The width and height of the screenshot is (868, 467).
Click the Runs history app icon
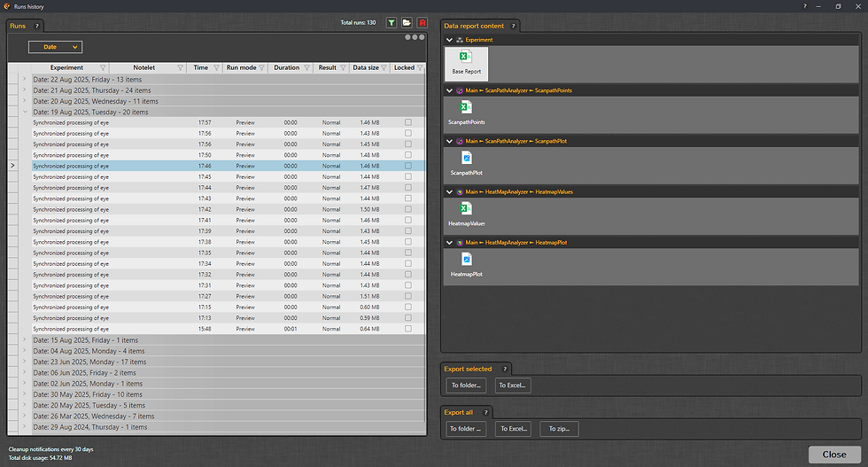[7, 7]
